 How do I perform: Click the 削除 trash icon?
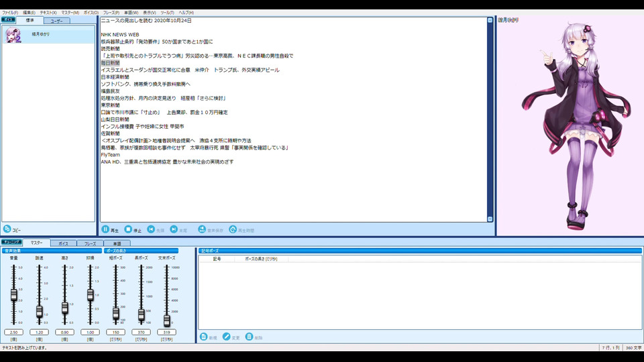point(249,337)
